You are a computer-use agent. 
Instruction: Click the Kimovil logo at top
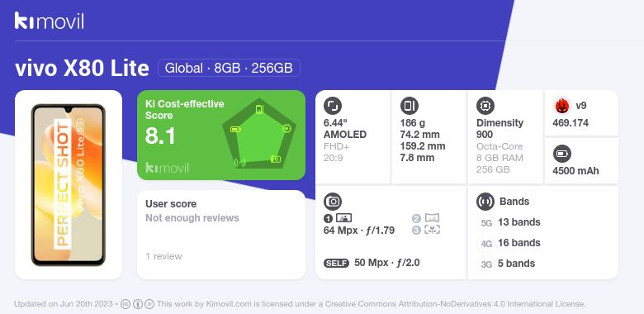point(50,21)
